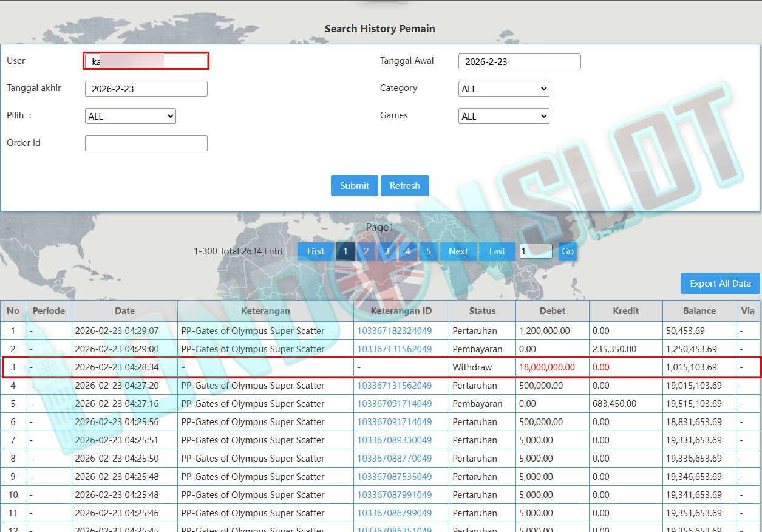Export All Data to file
Screen dimensions: 762x532
(720, 284)
